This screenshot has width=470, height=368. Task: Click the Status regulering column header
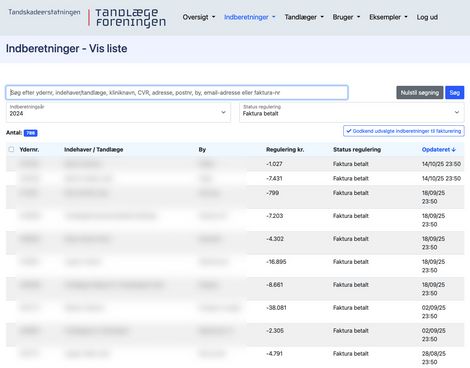click(x=357, y=150)
